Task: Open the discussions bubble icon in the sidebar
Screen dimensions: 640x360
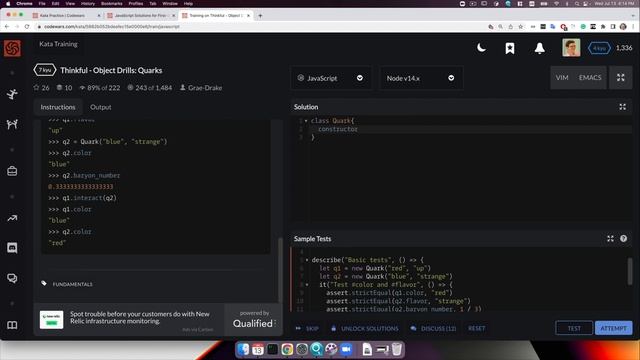Action: pyautogui.click(x=12, y=278)
